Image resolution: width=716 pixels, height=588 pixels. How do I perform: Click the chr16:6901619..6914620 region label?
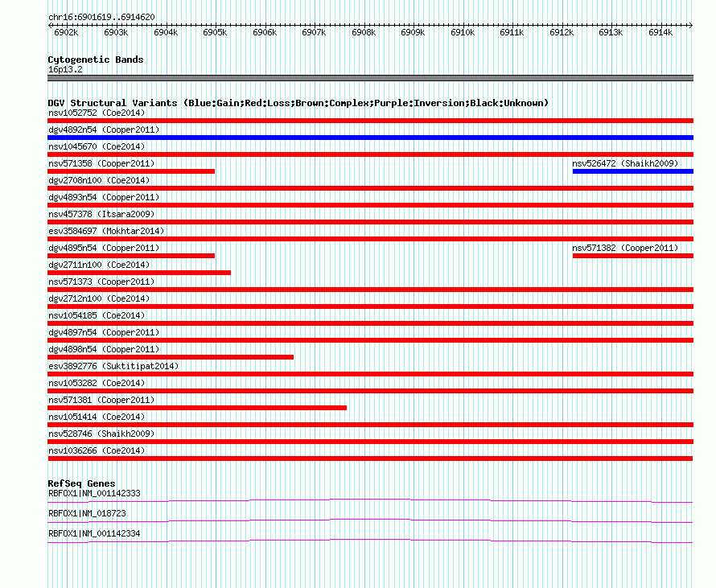pos(101,18)
